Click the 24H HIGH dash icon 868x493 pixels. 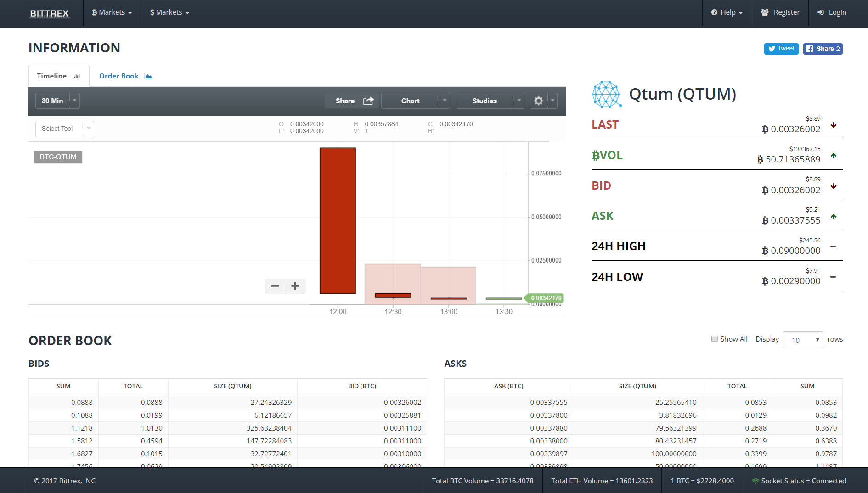(833, 247)
